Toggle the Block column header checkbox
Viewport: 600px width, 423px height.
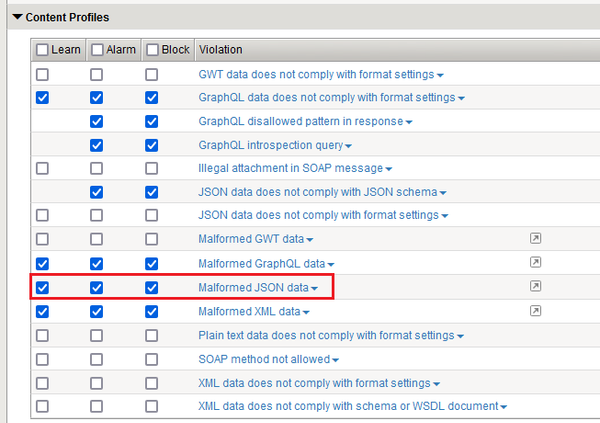151,49
